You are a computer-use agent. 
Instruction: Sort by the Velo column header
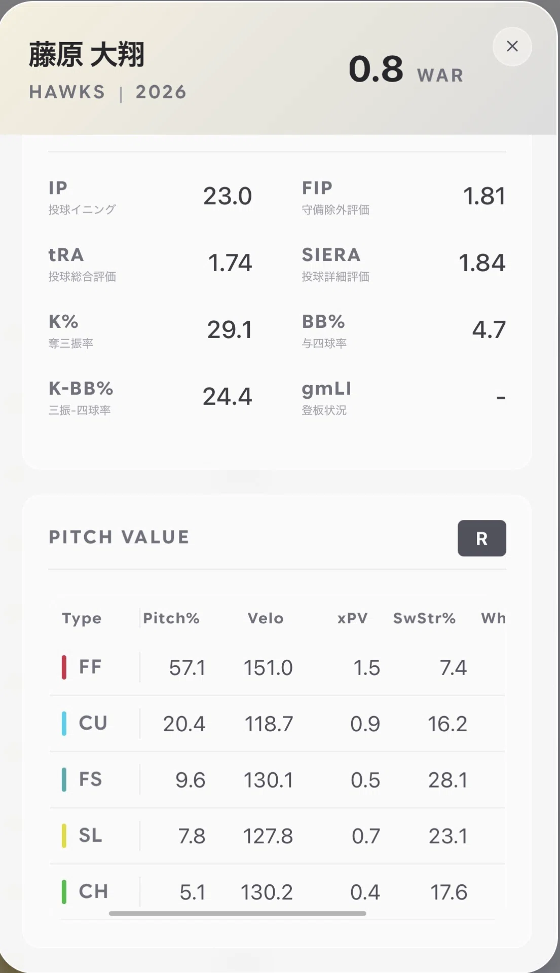coord(265,618)
